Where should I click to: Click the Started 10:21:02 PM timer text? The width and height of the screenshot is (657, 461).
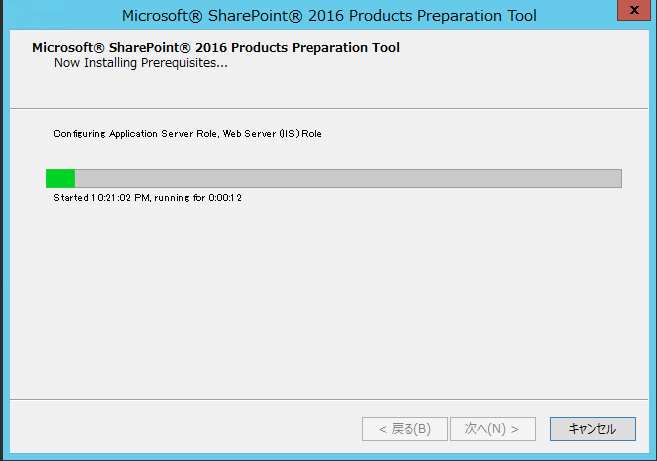point(102,198)
